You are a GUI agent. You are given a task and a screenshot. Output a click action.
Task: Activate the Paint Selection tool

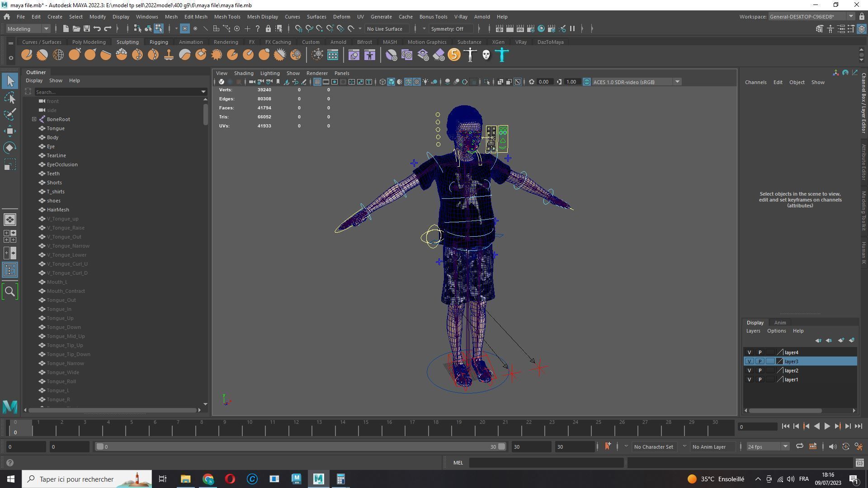9,114
